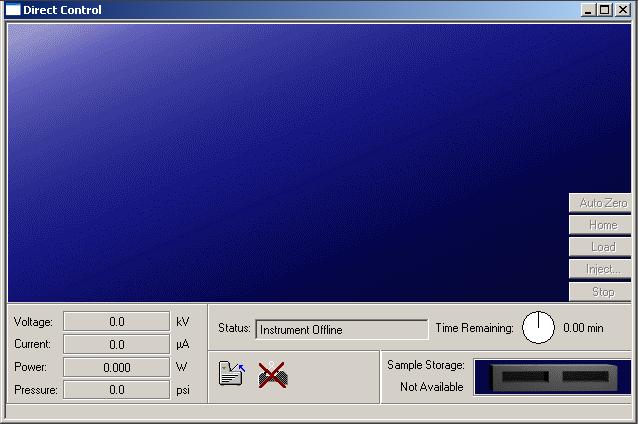Click the kV unit label
Screen dimensions: 638x424
[x=183, y=321]
